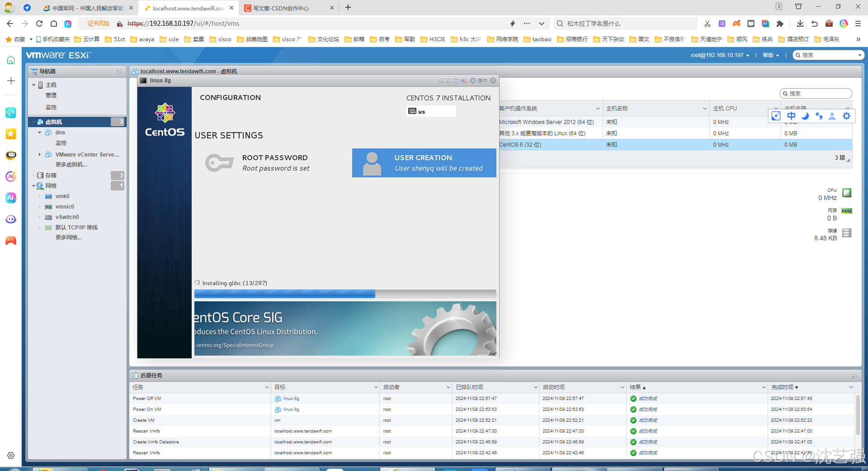
Task: Click the storage disk icon
Action: [x=847, y=233]
